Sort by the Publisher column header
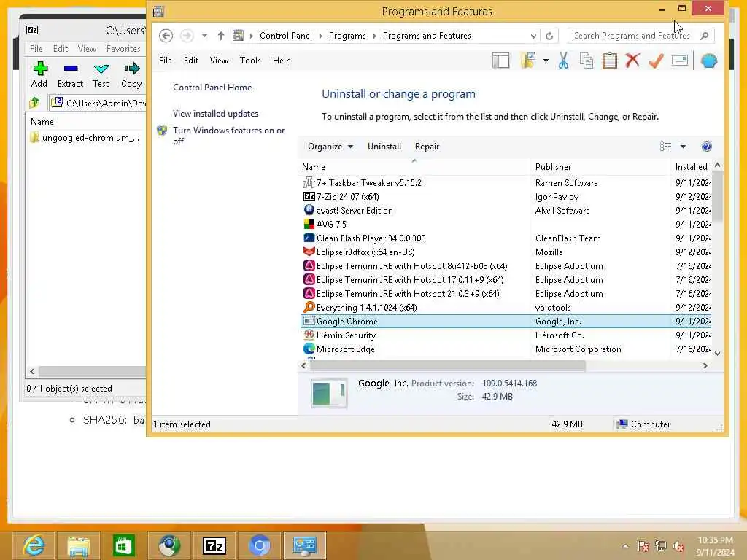Image resolution: width=747 pixels, height=560 pixels. [600, 167]
